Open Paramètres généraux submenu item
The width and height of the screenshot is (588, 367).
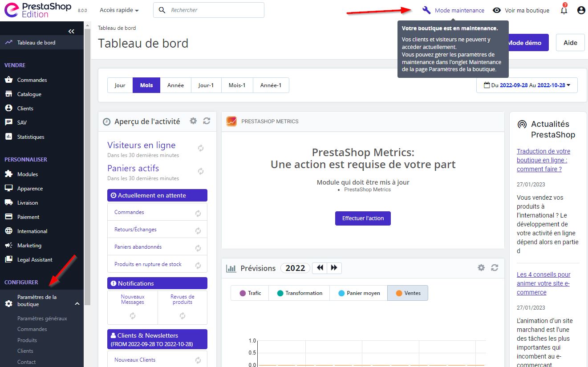pos(42,319)
